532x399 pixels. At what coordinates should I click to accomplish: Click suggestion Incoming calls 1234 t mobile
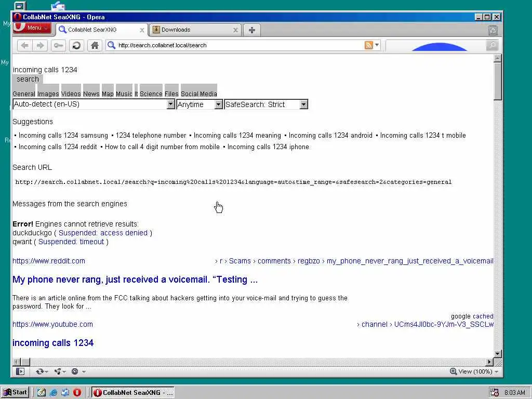[x=423, y=136]
